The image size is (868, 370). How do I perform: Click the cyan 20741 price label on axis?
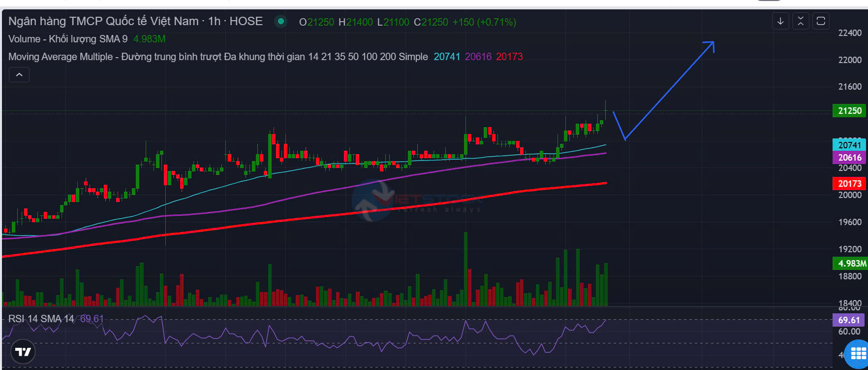[850, 145]
